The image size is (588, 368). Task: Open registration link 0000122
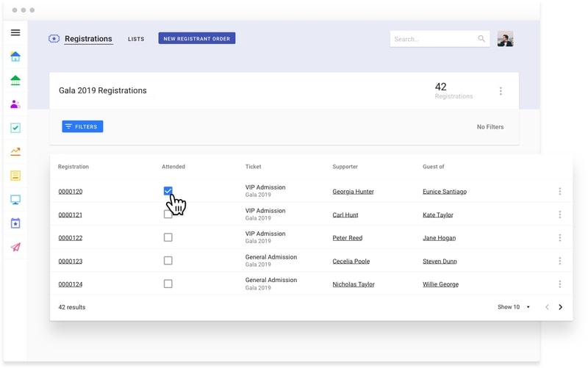click(x=71, y=238)
